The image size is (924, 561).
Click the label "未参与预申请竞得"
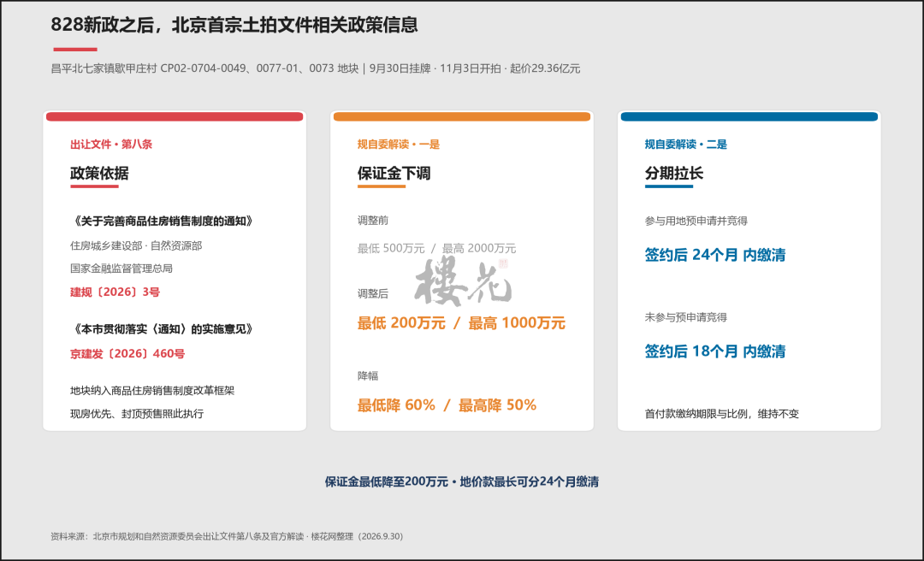click(686, 317)
